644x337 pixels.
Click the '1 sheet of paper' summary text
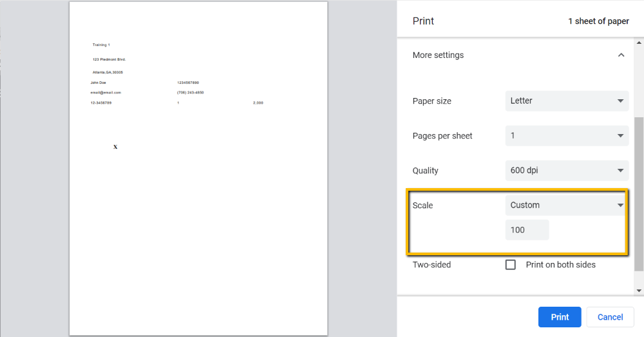tap(598, 21)
